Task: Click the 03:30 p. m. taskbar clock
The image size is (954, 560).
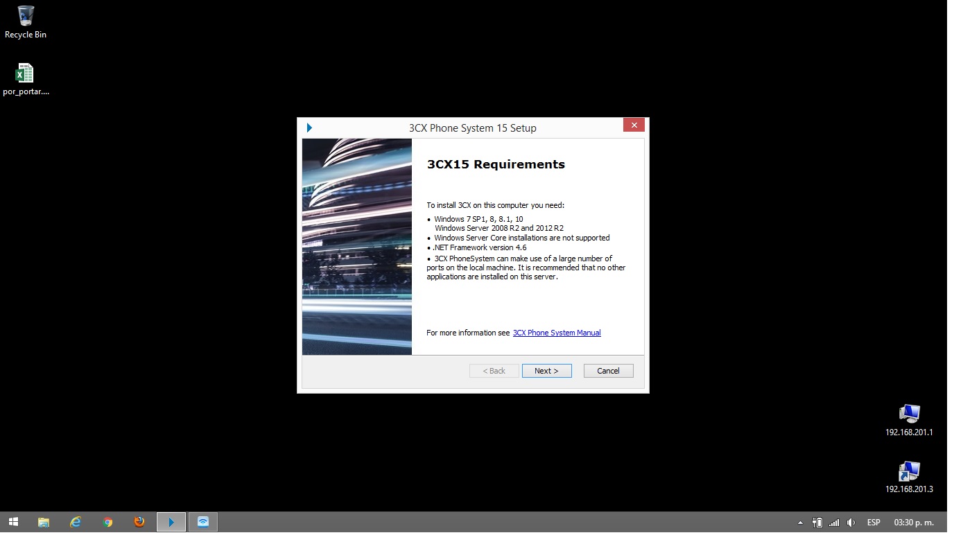Action: (913, 523)
